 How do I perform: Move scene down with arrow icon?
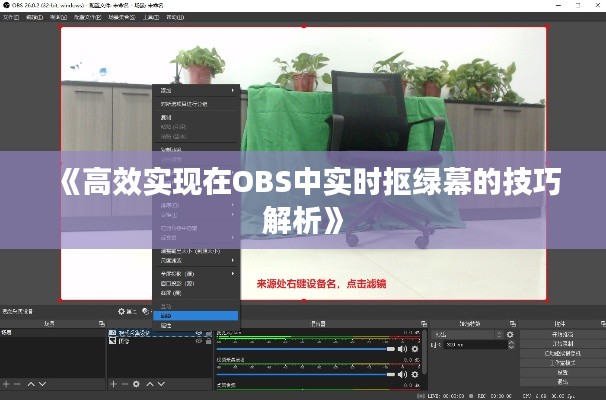click(x=43, y=384)
